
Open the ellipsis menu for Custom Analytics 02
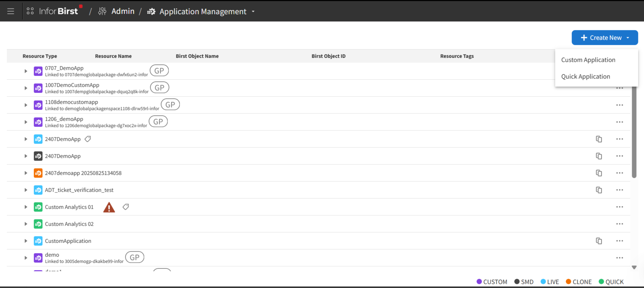pos(620,224)
